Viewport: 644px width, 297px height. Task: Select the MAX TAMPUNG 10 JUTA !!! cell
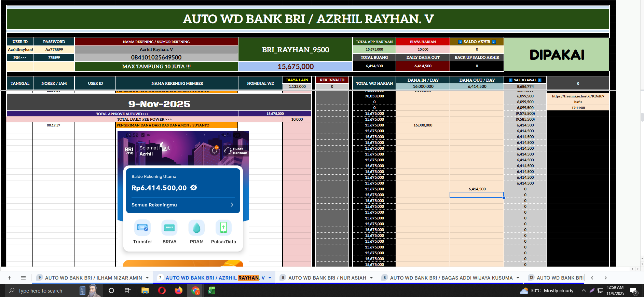(156, 66)
